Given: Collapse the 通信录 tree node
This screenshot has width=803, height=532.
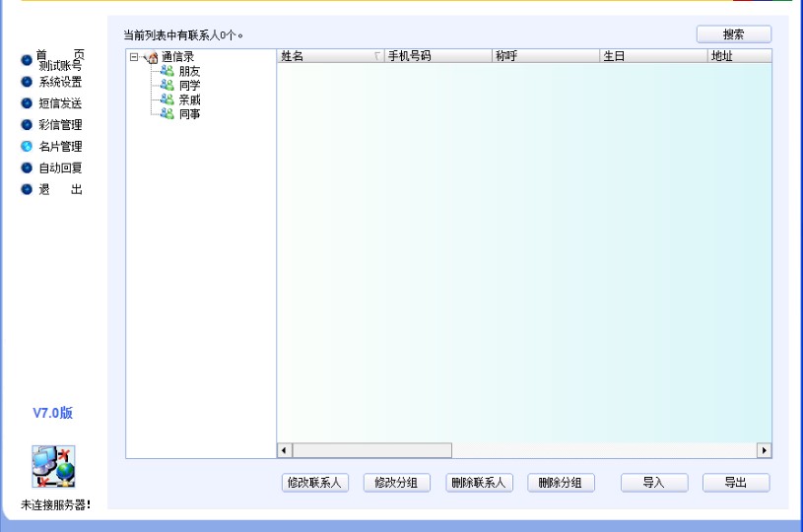Looking at the screenshot, I should (134, 57).
